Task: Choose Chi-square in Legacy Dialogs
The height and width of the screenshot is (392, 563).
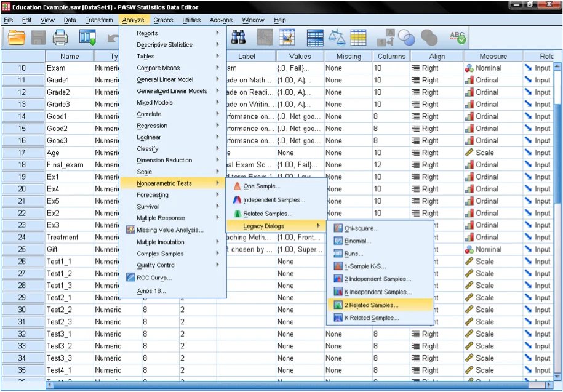Action: pyautogui.click(x=380, y=228)
